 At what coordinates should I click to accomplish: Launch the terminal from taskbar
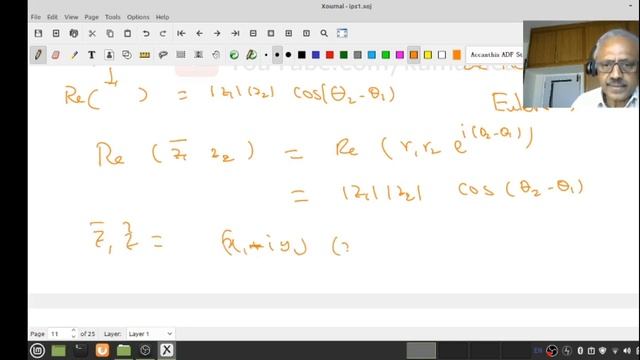[x=80, y=350]
